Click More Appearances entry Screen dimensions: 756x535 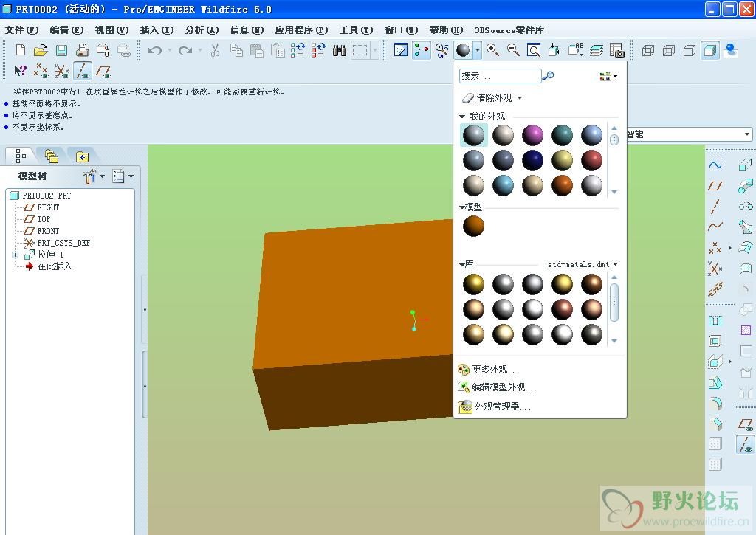(489, 370)
